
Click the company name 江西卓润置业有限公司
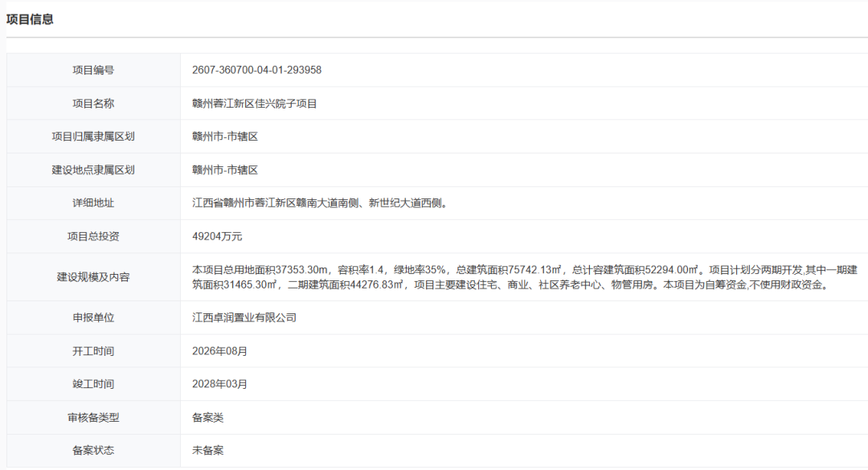[x=244, y=318]
